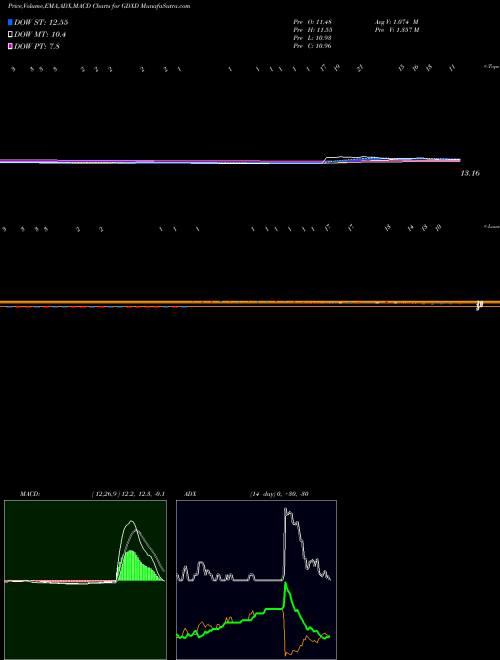Screen dimensions: 500x660
Task: Click the ADX label above the indicator chart
Action: (191, 494)
